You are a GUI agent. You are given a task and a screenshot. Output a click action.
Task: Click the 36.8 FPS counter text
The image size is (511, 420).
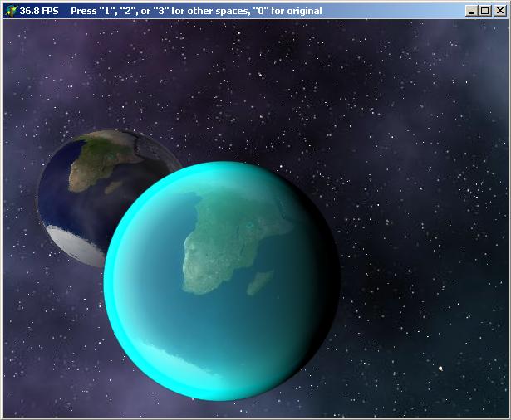point(39,11)
